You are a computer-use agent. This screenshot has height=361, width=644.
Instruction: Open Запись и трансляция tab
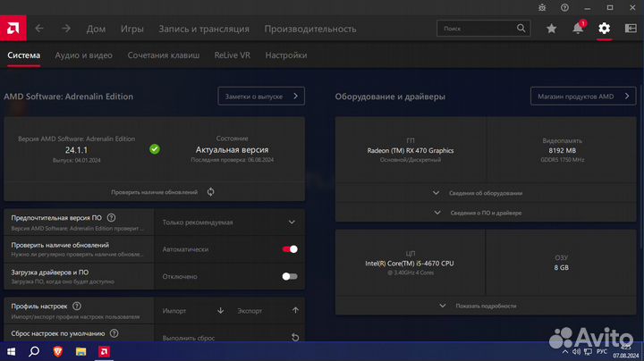(204, 29)
